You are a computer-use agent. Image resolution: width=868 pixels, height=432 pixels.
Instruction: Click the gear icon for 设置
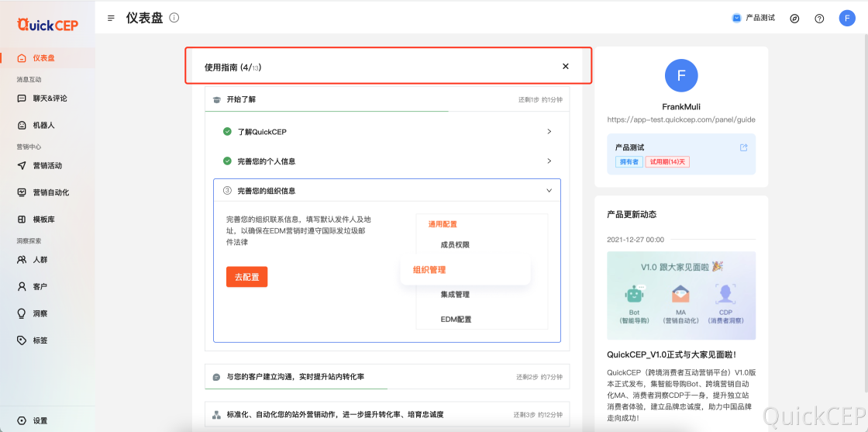click(x=22, y=421)
